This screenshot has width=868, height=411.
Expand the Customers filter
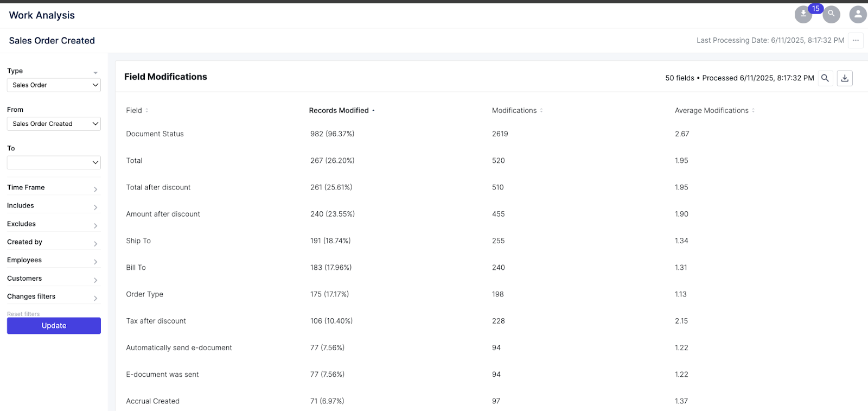(x=53, y=279)
